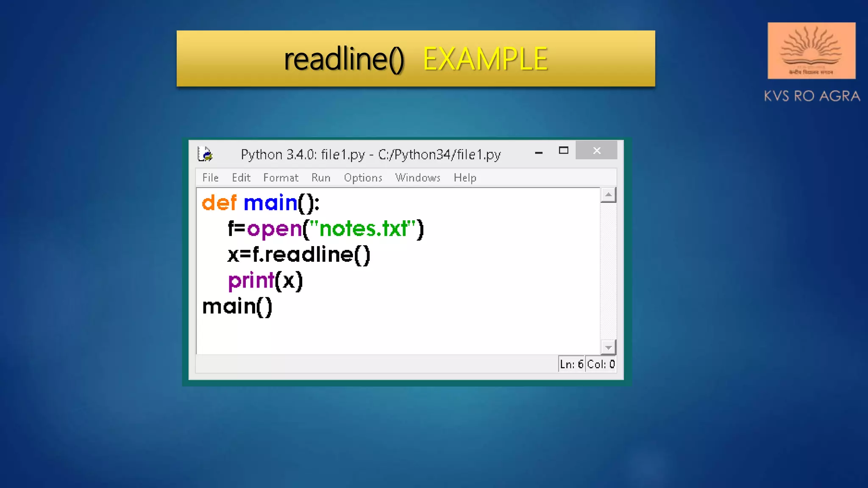
Task: Open the Options menu
Action: click(363, 178)
